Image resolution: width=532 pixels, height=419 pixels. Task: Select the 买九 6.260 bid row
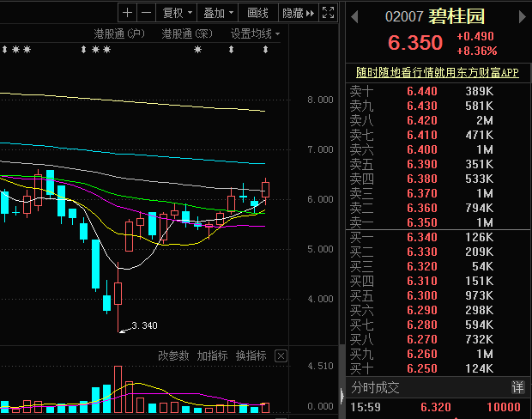(438, 354)
